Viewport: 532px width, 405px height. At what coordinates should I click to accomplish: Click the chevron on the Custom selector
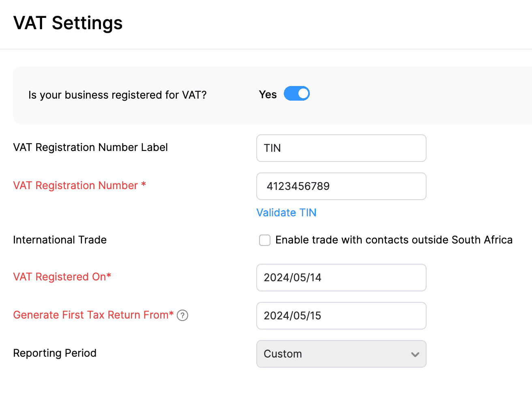click(415, 354)
